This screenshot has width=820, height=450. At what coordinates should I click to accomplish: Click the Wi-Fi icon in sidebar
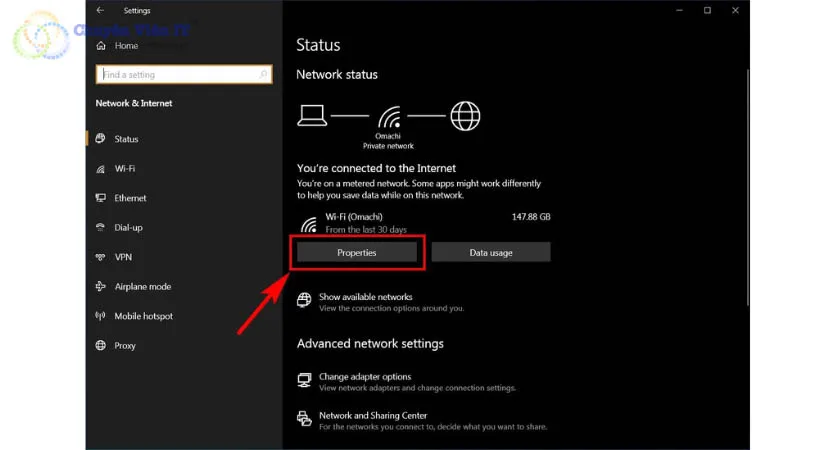100,169
